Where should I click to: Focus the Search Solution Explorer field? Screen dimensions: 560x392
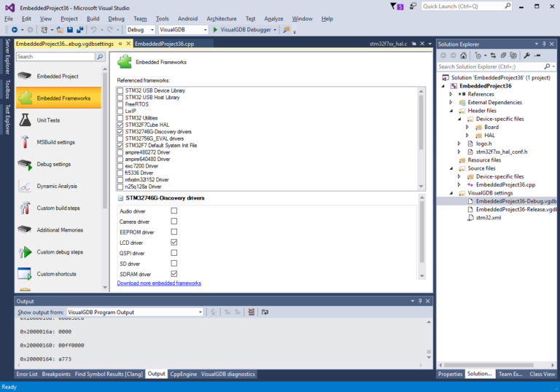click(491, 67)
